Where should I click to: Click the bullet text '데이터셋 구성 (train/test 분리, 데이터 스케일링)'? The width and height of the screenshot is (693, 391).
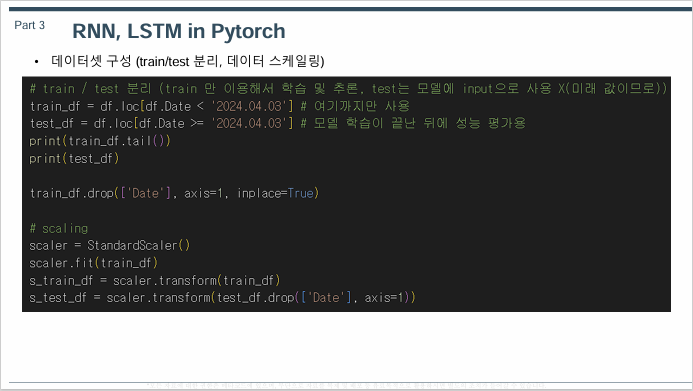pos(187,61)
